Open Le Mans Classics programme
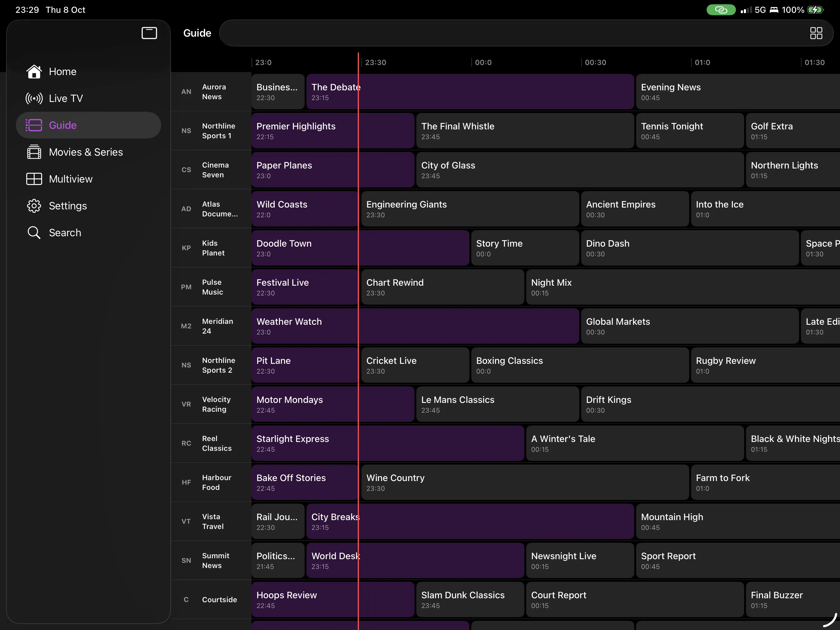This screenshot has height=630, width=840. coord(498,404)
